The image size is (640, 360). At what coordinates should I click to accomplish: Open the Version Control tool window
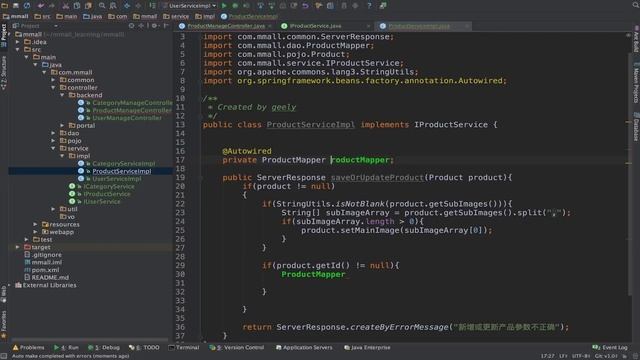(x=237, y=347)
